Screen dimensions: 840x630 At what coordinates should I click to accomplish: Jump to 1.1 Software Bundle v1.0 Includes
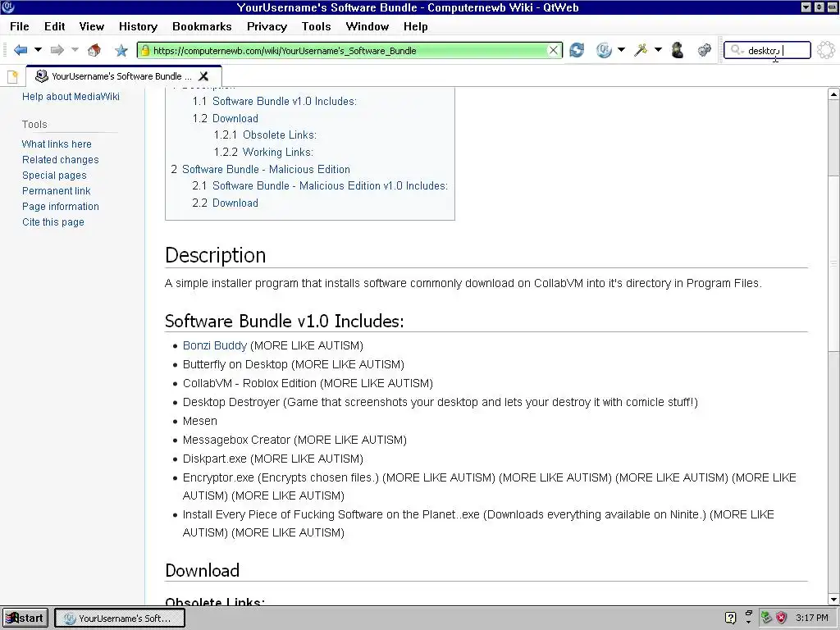pyautogui.click(x=274, y=101)
